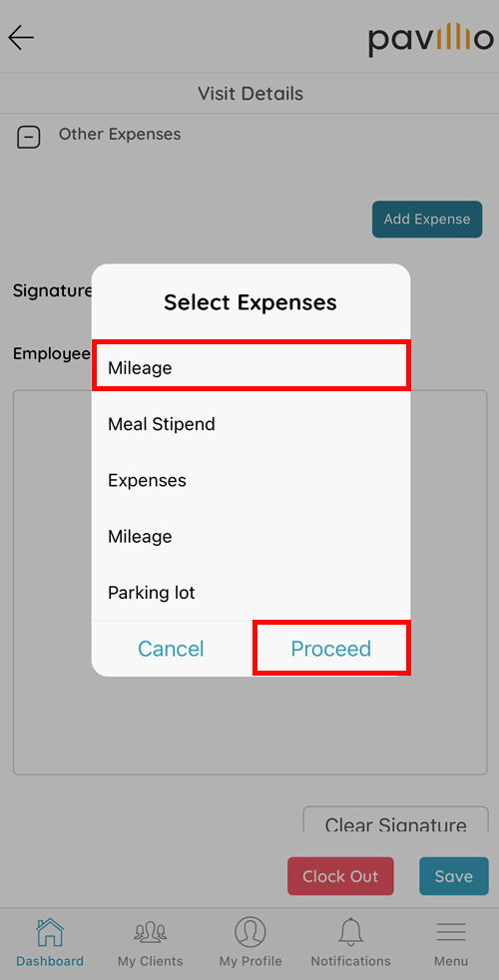
Task: Open My Profile avatar icon
Action: click(250, 932)
